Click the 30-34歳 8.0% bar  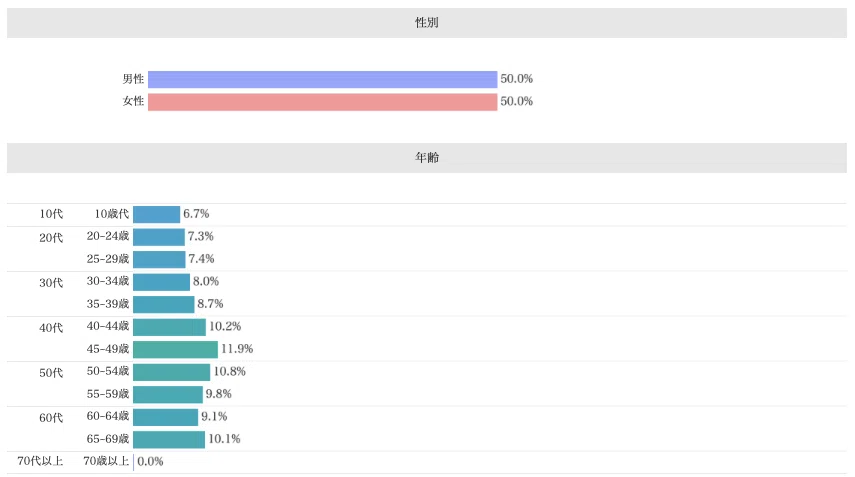tap(161, 282)
